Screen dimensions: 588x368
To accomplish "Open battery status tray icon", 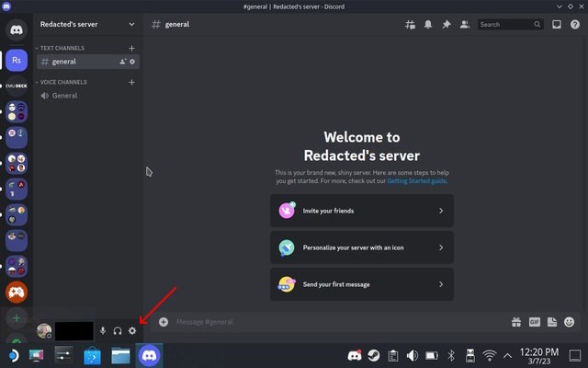I will (432, 355).
